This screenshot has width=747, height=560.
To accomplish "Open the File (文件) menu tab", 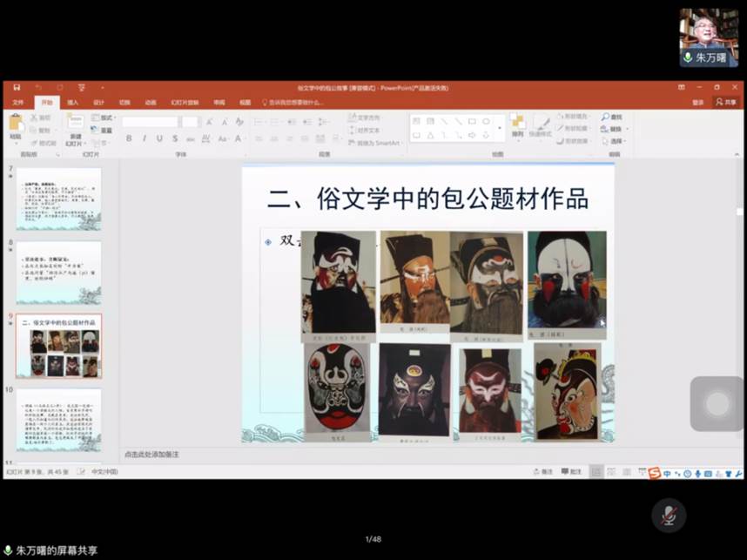I will pos(17,102).
